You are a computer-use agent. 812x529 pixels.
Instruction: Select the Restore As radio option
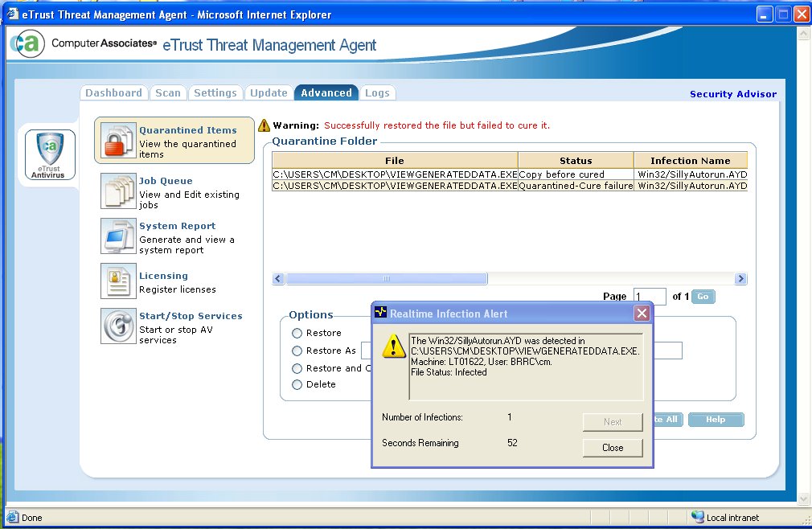(x=297, y=351)
